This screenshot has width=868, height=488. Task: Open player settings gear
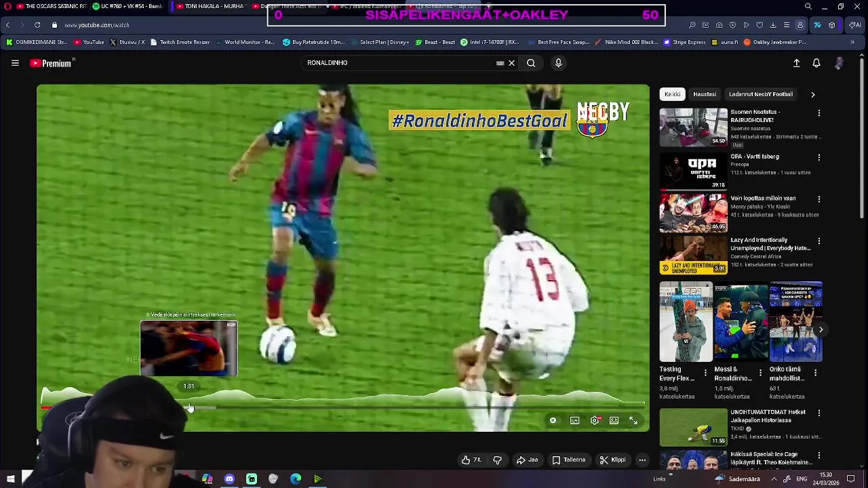click(595, 421)
